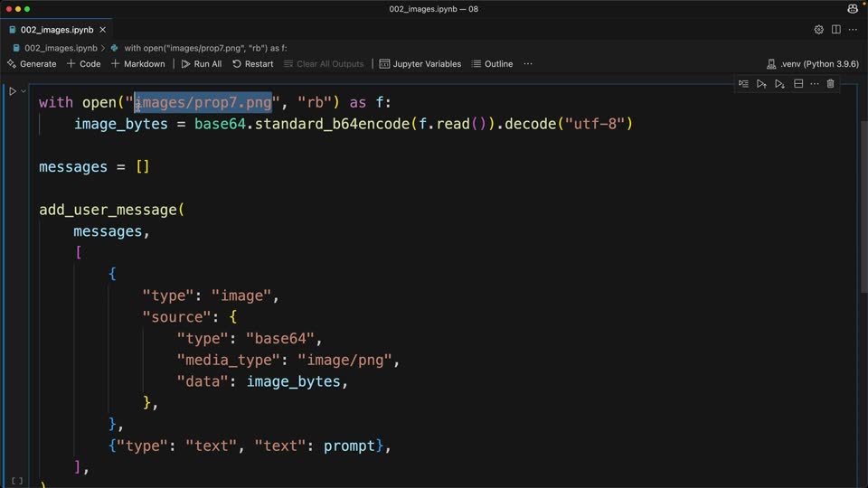Open notebook settings gear icon
Viewport: 868px width, 488px height.
coord(819,29)
